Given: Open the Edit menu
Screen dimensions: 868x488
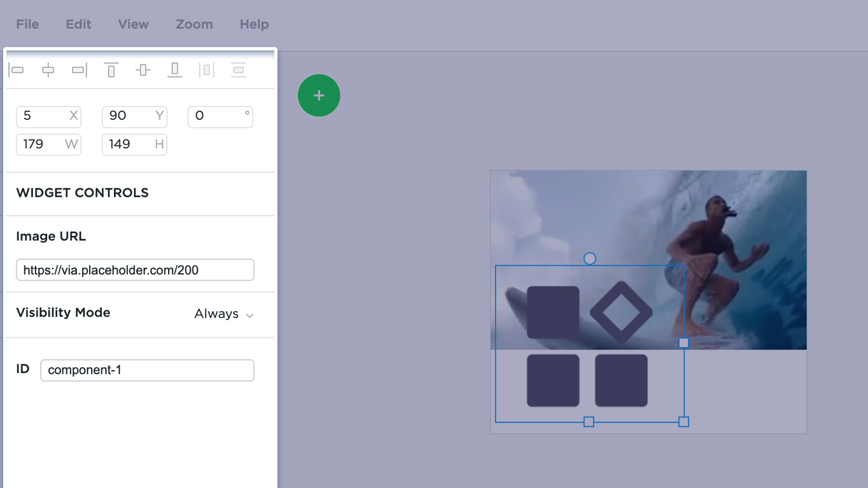Looking at the screenshot, I should point(78,24).
